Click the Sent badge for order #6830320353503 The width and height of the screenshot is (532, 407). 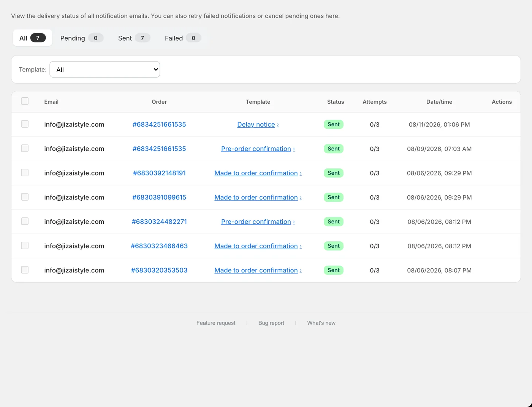pos(334,270)
